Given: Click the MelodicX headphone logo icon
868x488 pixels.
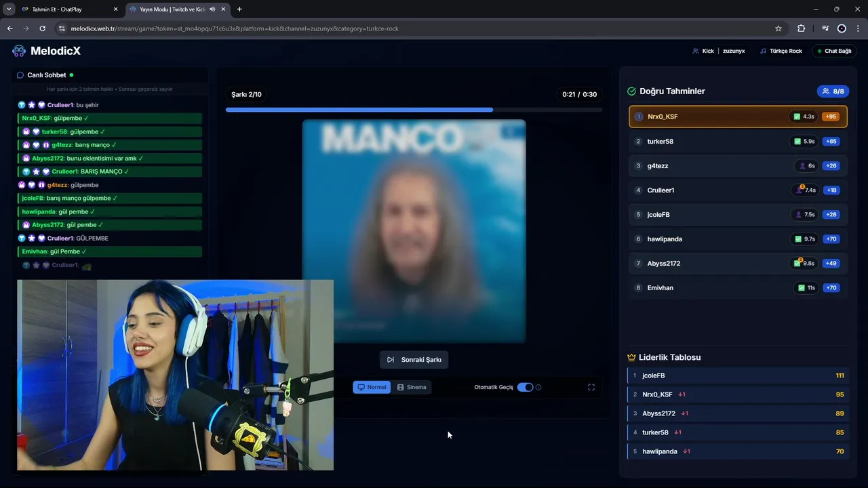Looking at the screenshot, I should point(19,51).
